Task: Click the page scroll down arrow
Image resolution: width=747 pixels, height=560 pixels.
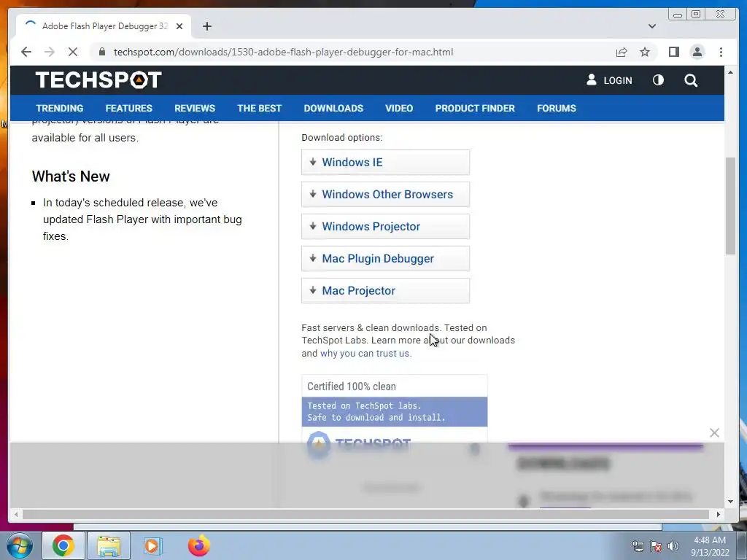Action: coord(730,502)
